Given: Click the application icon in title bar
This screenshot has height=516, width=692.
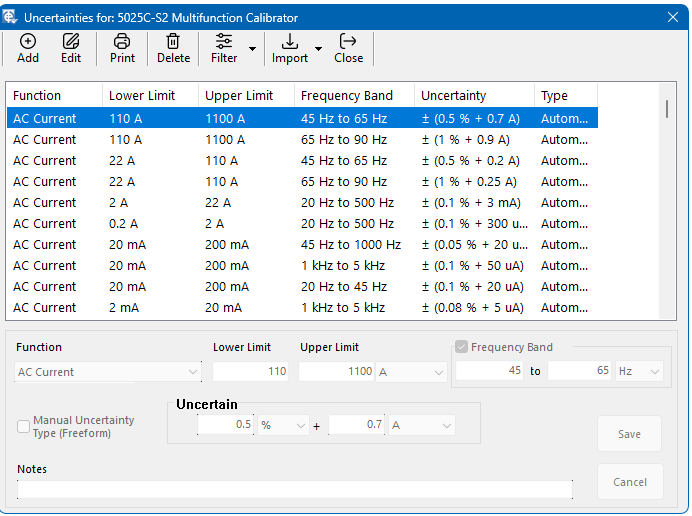Looking at the screenshot, I should (x=11, y=17).
